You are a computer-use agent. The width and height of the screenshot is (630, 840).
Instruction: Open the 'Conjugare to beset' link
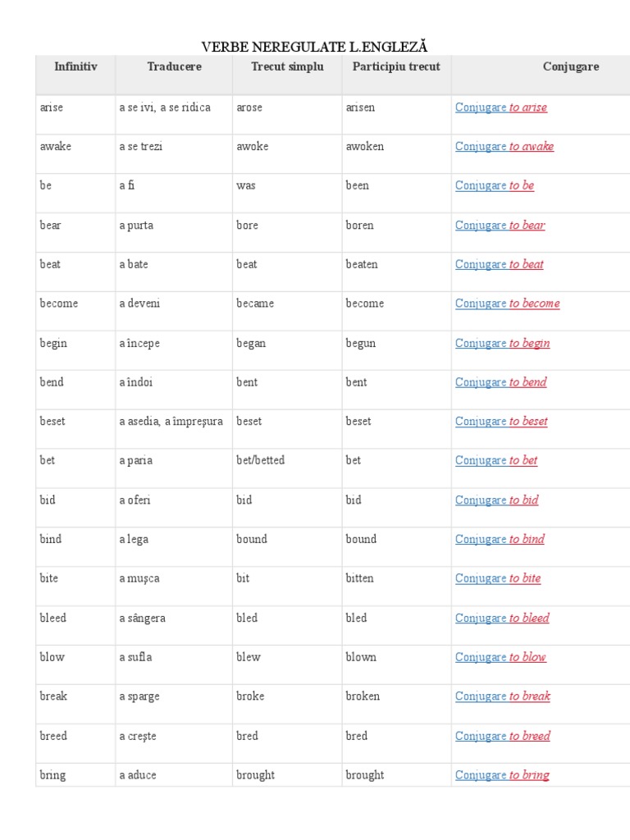point(501,422)
